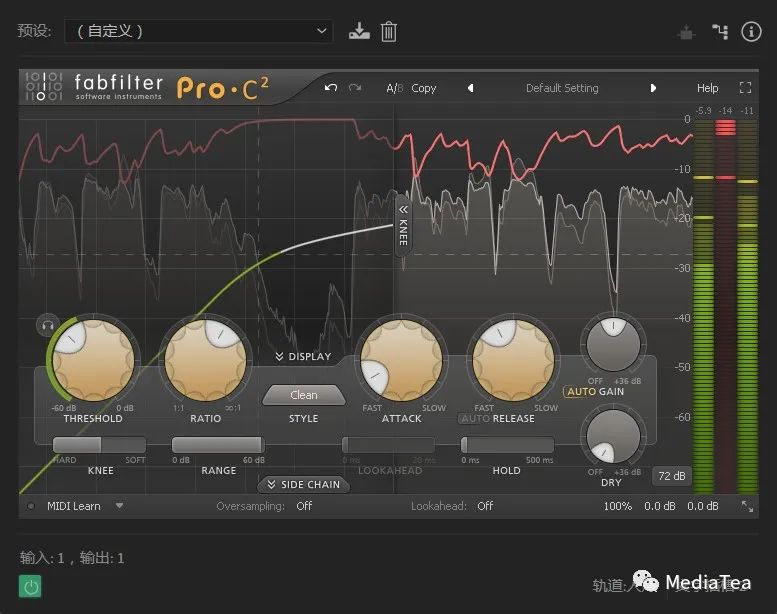Enter full screen mode
The height and width of the screenshot is (614, 777).
[745, 88]
